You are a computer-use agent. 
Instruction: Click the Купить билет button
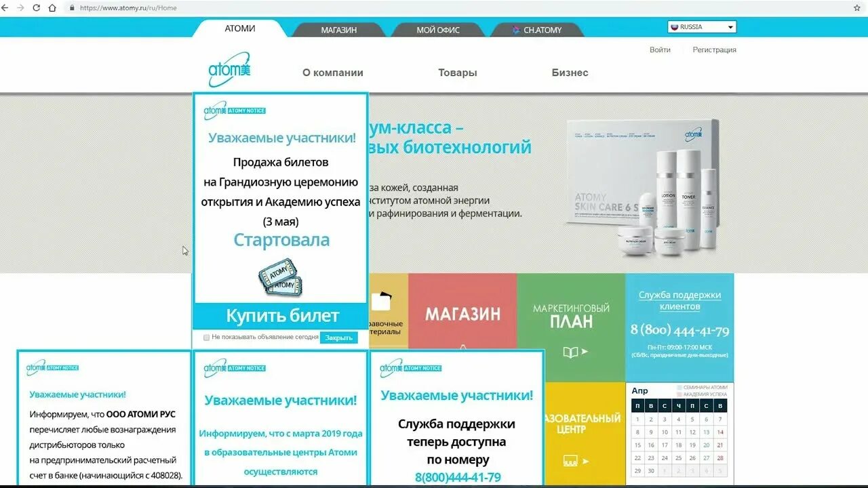pos(281,316)
